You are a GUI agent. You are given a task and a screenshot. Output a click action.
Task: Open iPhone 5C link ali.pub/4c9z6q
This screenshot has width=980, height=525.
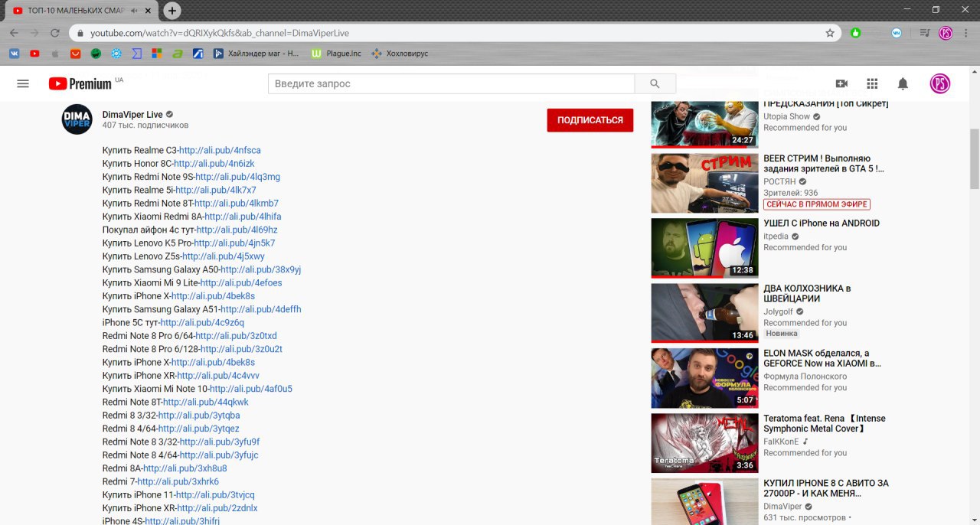202,323
